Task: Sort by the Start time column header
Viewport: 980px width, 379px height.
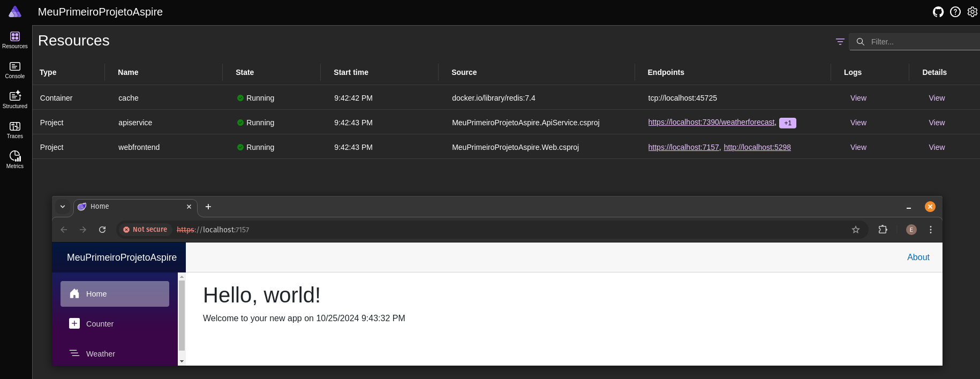Action: click(x=351, y=72)
